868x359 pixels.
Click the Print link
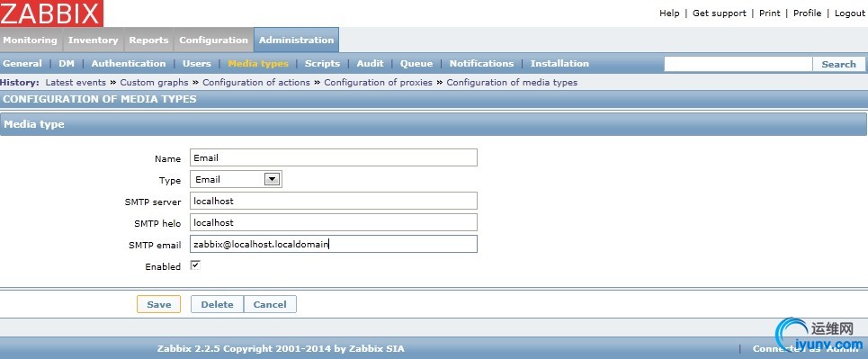(x=769, y=13)
